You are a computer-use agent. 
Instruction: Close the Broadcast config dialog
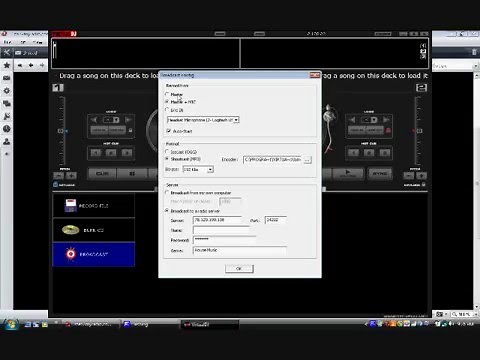click(315, 75)
